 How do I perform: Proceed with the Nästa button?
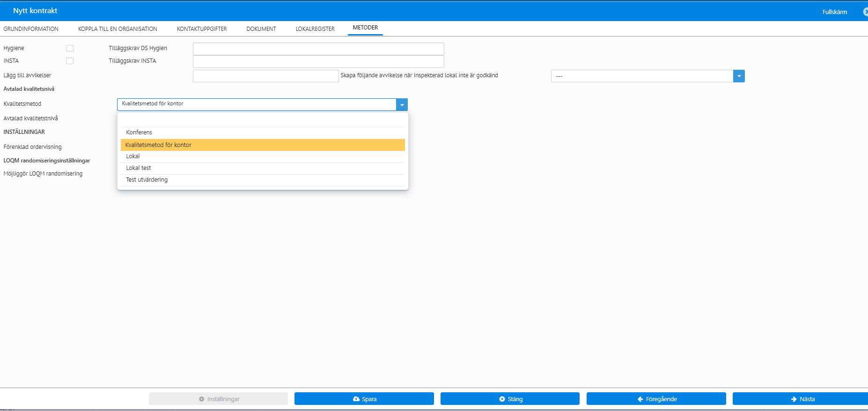[x=802, y=399]
